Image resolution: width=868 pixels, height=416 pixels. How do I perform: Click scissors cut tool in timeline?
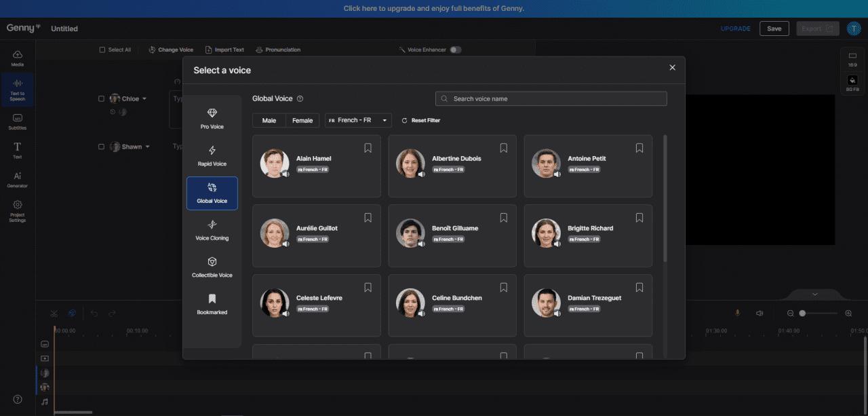coord(54,313)
